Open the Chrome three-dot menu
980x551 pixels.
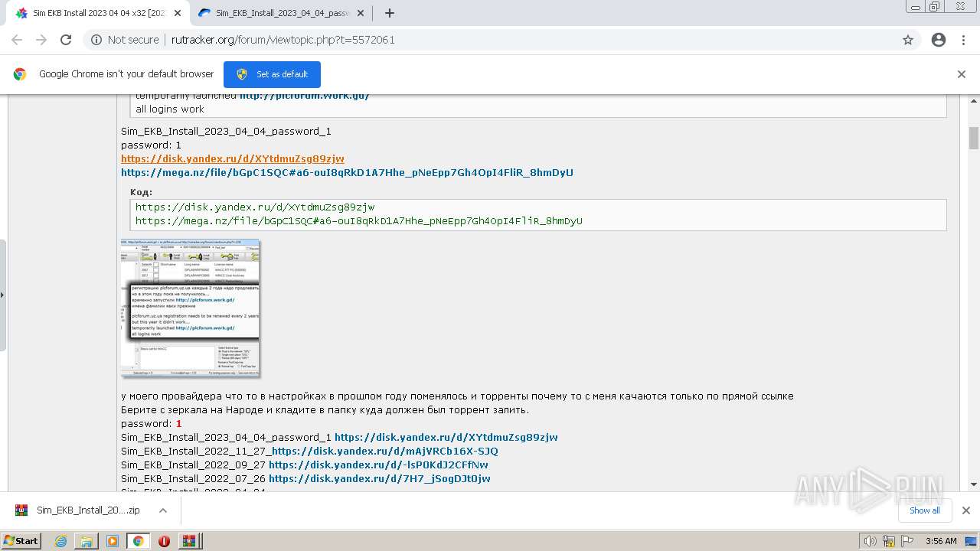[x=963, y=40]
